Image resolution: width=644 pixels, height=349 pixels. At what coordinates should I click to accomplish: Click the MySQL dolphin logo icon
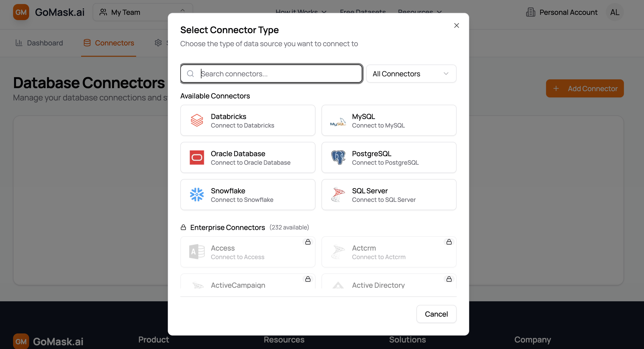tap(338, 122)
